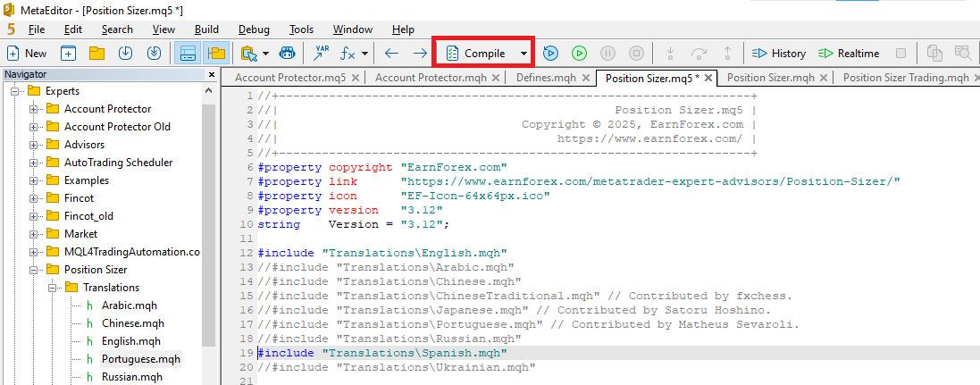980x385 pixels.
Task: Select the Portuguese.mqh file in Navigator
Action: [140, 359]
